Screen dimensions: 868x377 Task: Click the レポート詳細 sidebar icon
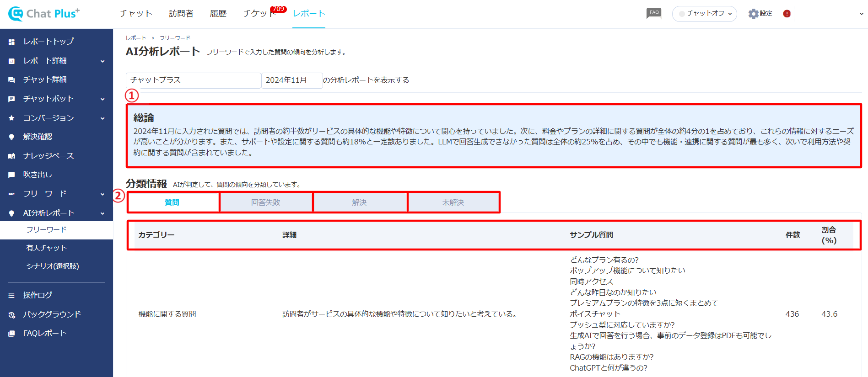click(11, 61)
